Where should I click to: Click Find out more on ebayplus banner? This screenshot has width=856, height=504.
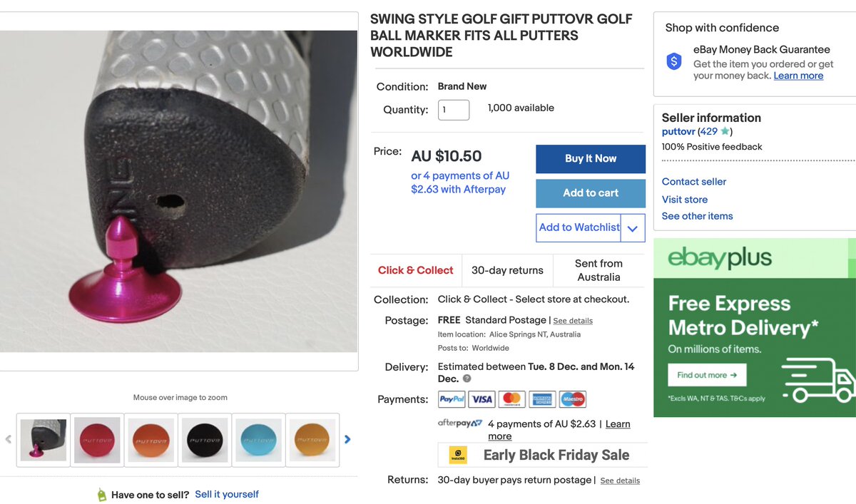707,375
